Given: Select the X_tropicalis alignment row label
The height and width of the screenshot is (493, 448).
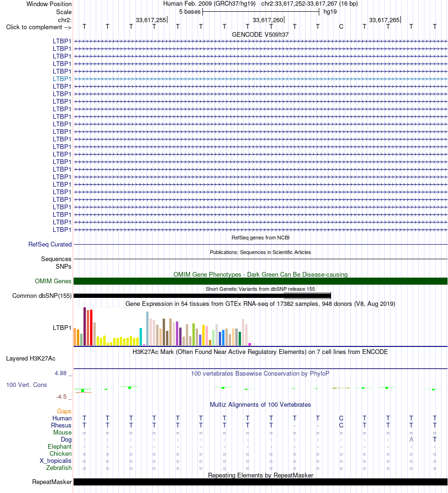Looking at the screenshot, I should click(x=56, y=460).
